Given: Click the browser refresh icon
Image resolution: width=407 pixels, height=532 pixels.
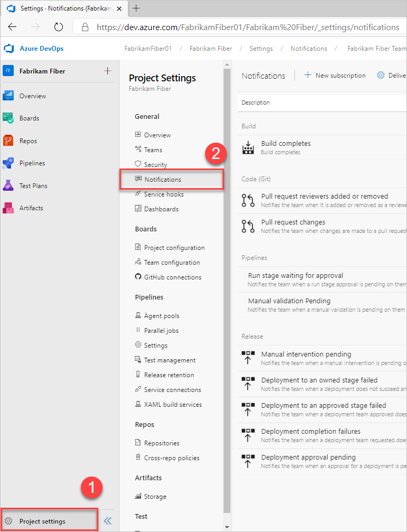Looking at the screenshot, I should [x=59, y=27].
